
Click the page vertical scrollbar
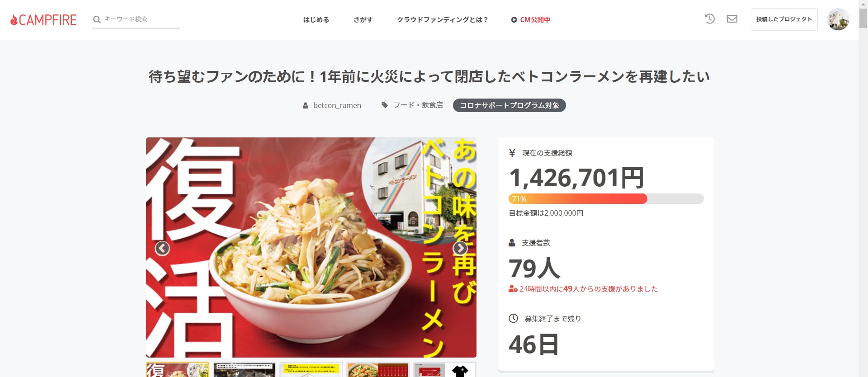[x=863, y=188]
